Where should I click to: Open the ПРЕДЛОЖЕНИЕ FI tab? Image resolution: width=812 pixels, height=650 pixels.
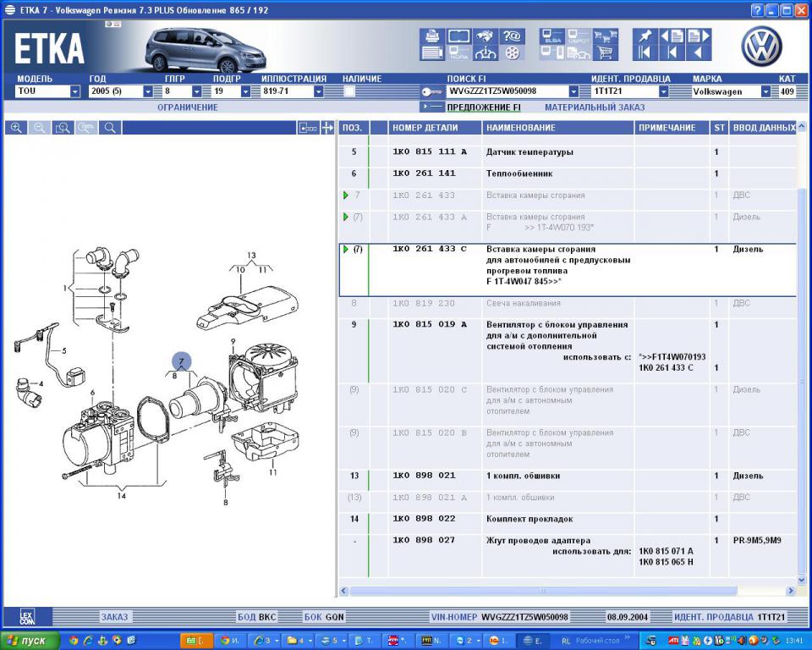(484, 107)
